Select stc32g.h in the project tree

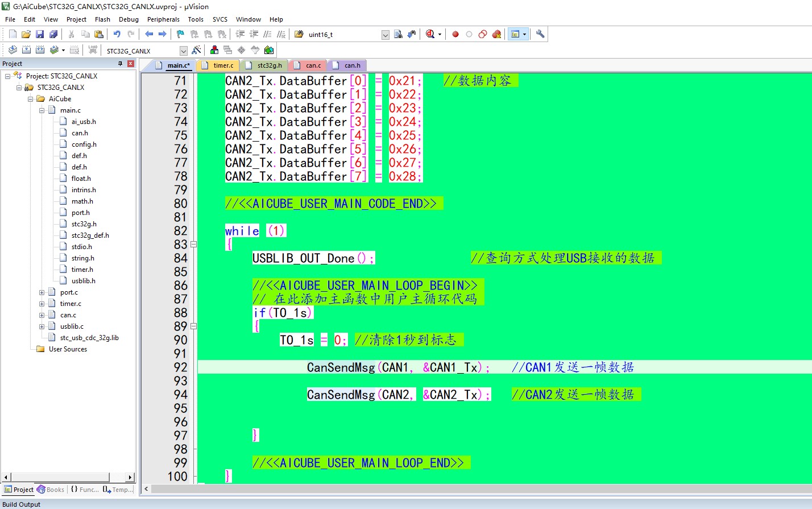(x=84, y=224)
